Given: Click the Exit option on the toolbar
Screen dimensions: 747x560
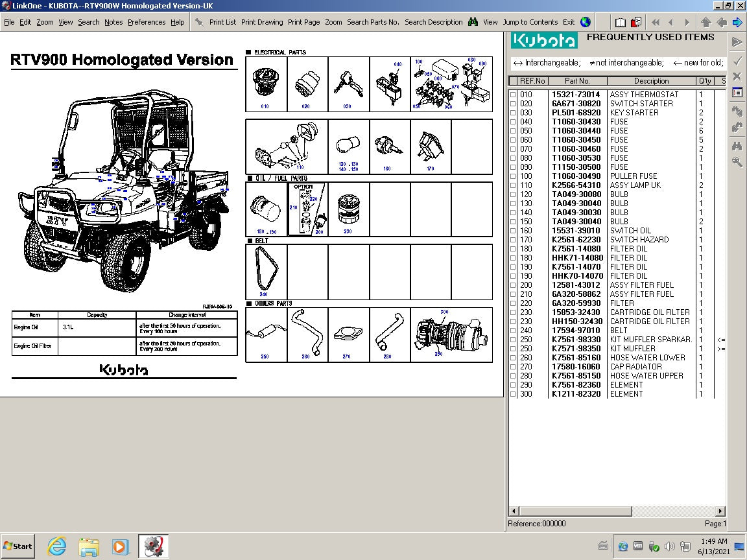Looking at the screenshot, I should 569,21.
